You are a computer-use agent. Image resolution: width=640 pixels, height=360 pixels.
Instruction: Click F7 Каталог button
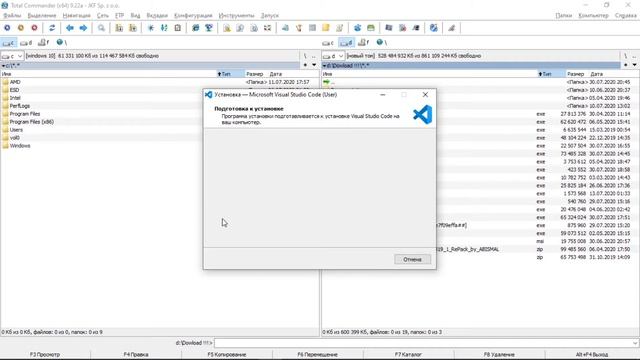click(x=408, y=354)
